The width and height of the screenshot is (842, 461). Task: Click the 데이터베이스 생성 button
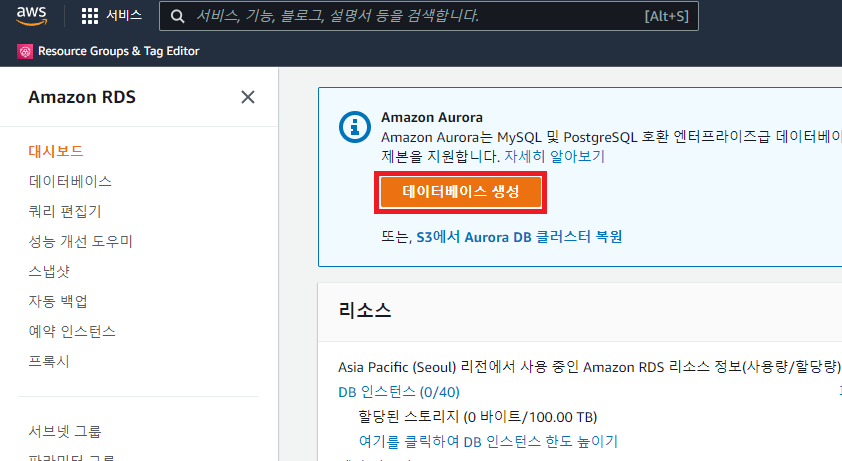461,192
